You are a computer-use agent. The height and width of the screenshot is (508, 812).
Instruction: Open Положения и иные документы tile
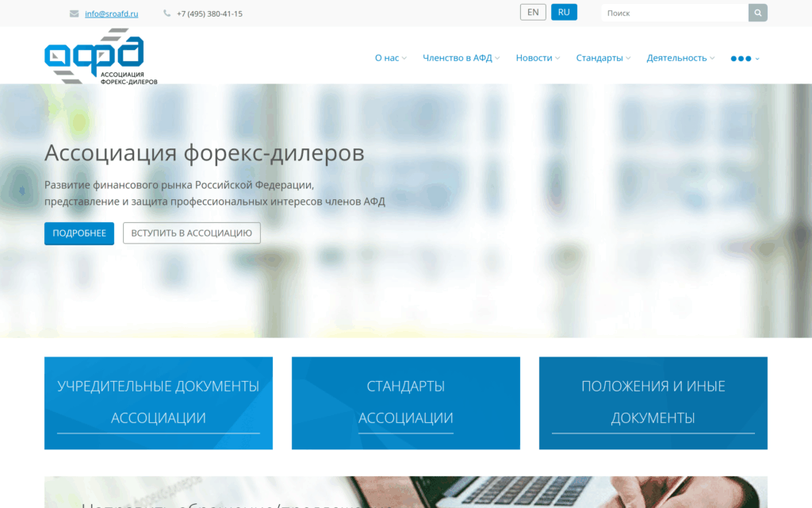[653, 402]
